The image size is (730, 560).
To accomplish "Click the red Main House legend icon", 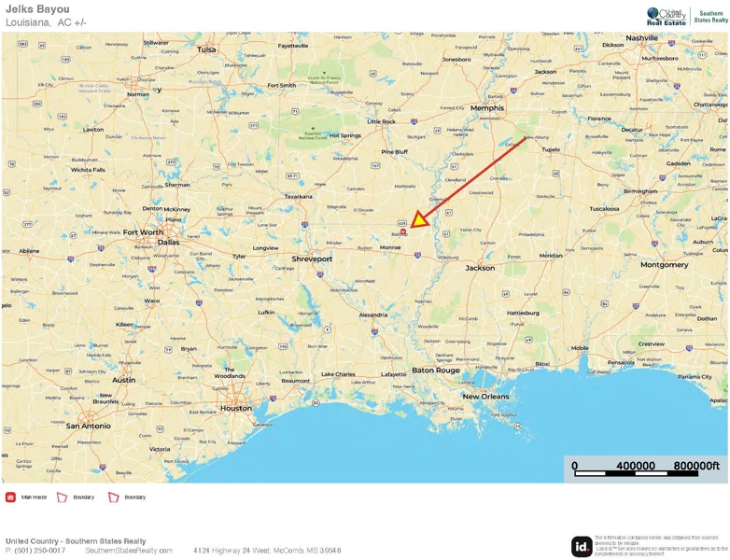I will (10, 497).
